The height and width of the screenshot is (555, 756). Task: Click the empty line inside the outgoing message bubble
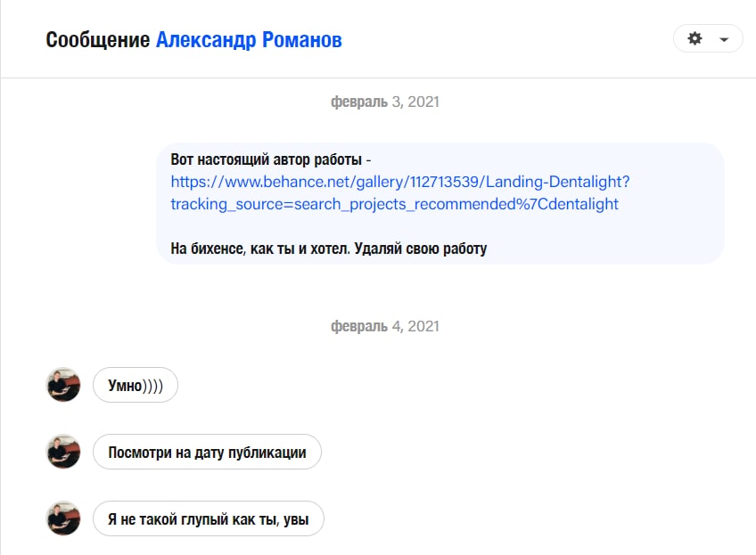tap(440, 226)
